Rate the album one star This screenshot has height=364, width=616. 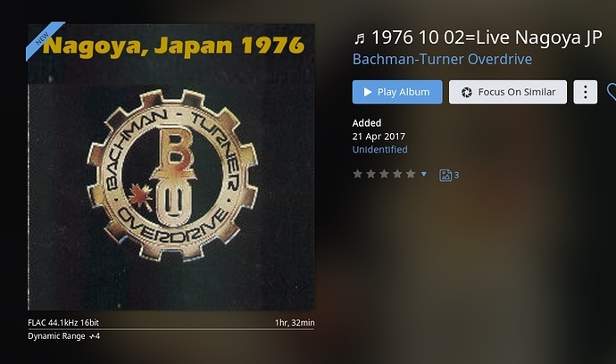pos(357,174)
